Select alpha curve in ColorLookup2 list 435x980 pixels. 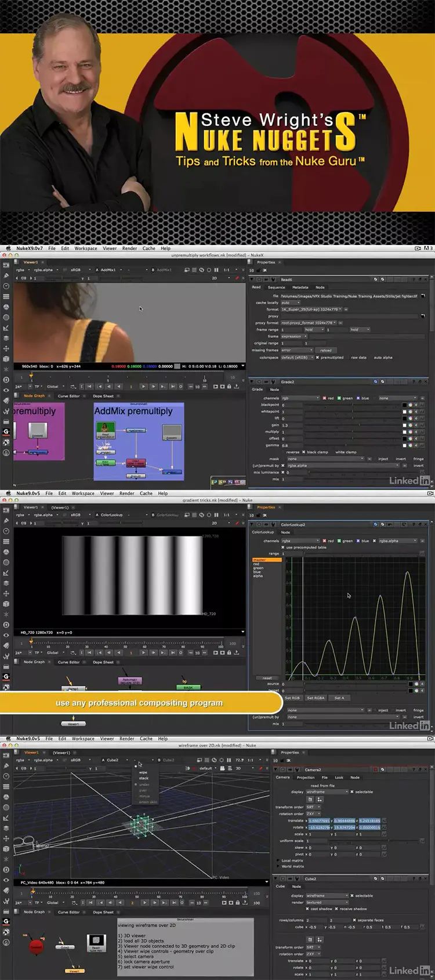pos(258,576)
